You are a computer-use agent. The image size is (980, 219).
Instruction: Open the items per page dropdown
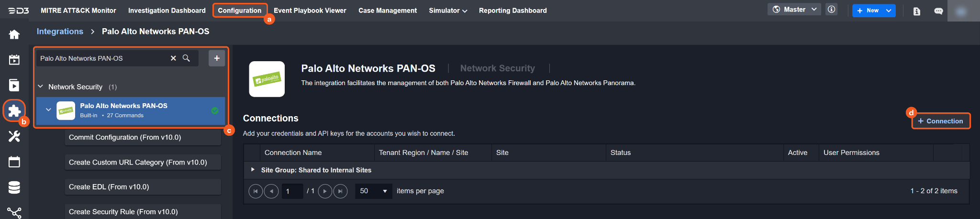373,191
